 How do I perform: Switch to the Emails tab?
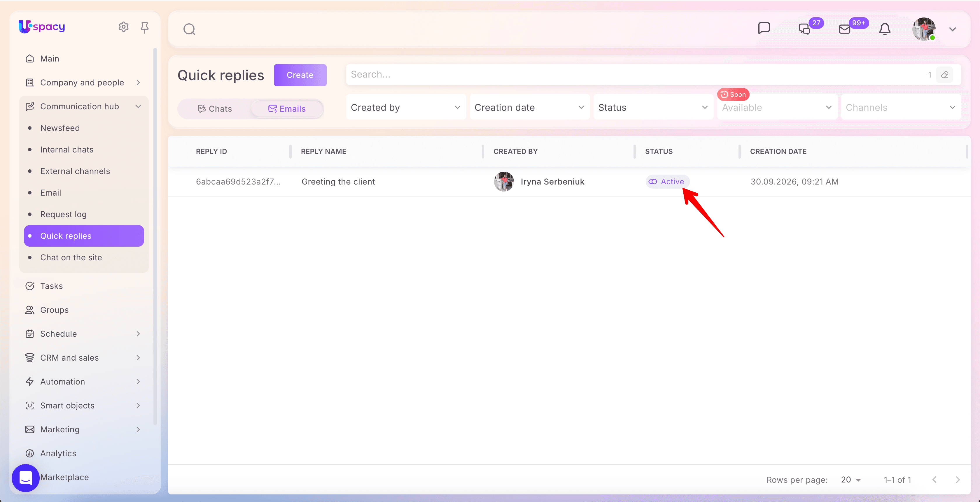click(287, 109)
